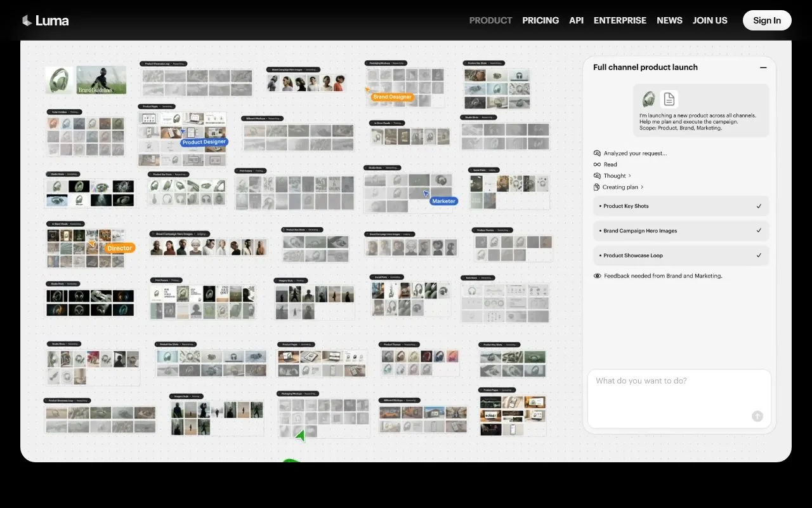Click the 'Analyzed your request...' status text
This screenshot has width=812, height=508.
click(x=635, y=153)
